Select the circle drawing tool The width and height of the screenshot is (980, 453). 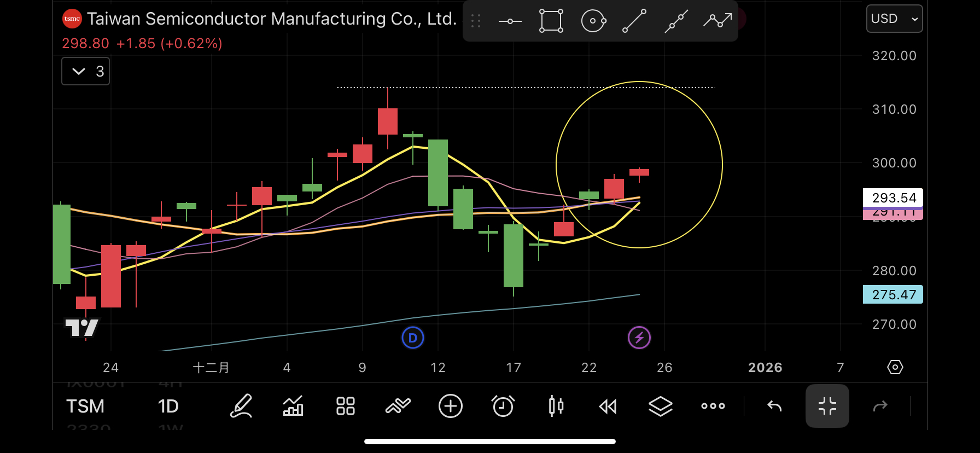coord(593,21)
